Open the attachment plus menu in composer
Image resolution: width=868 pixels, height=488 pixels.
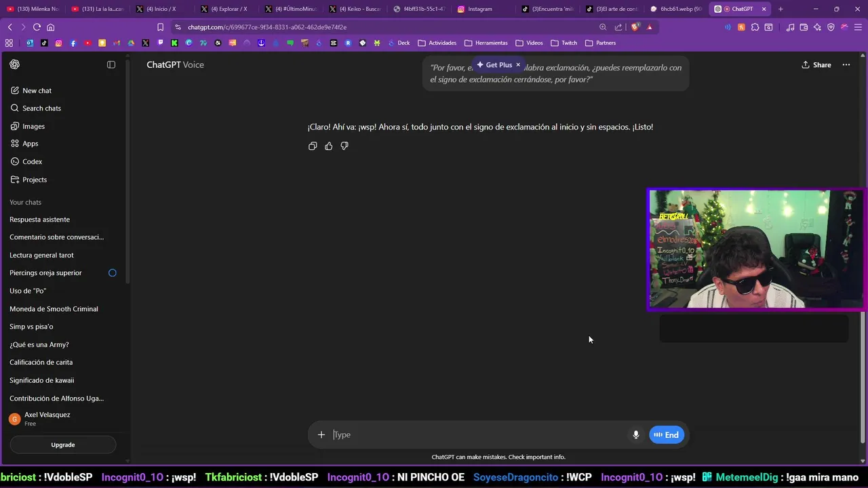(321, 435)
